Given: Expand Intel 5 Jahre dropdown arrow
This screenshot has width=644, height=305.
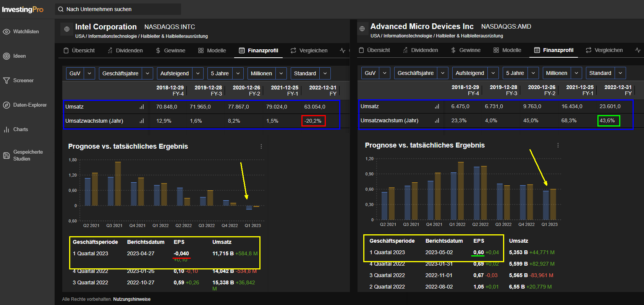Looking at the screenshot, I should (x=238, y=73).
